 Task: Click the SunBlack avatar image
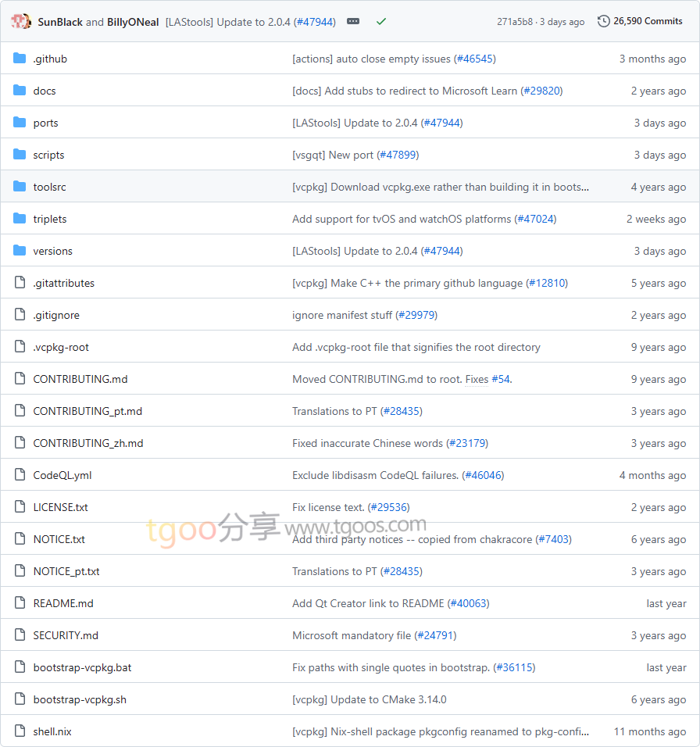click(21, 21)
